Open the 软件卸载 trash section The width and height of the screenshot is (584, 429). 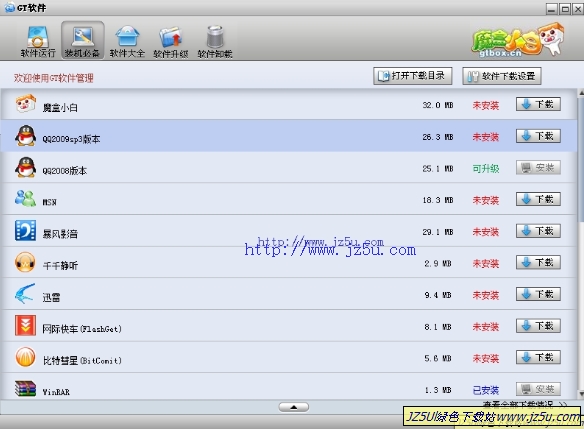click(215, 42)
